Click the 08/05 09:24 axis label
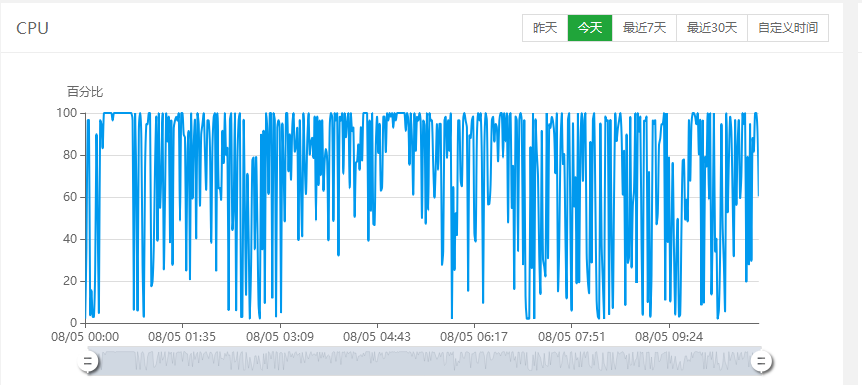Image resolution: width=862 pixels, height=385 pixels. coord(669,336)
